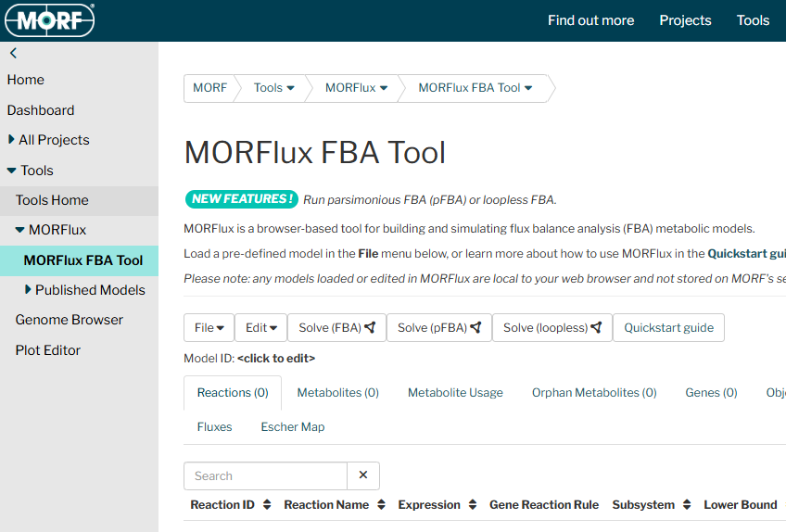Collapse sidebar with the back chevron
Viewport: 786px width, 532px height.
tap(13, 54)
